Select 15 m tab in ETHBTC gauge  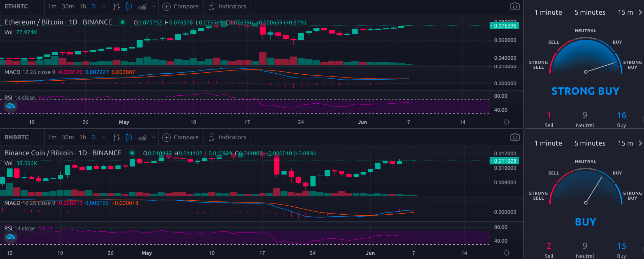[626, 12]
